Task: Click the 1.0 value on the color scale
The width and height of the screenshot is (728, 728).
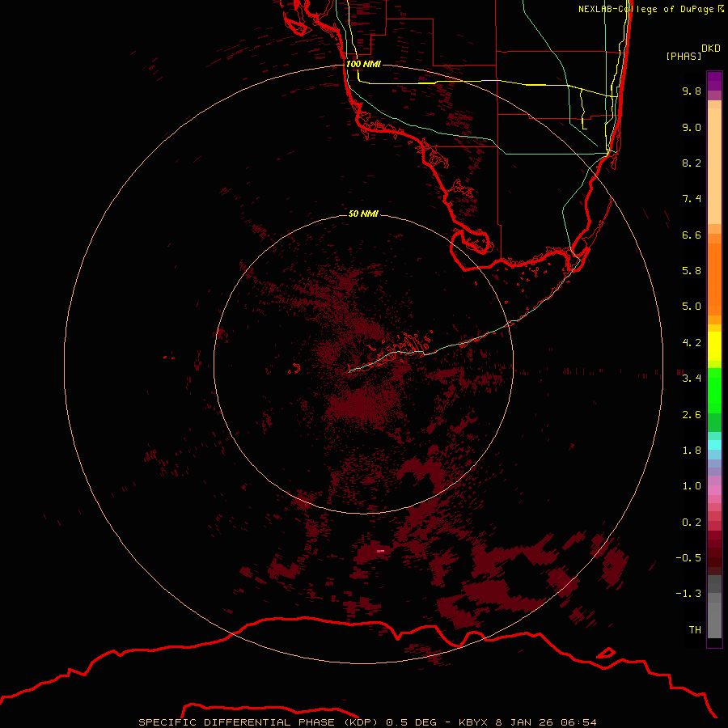Action: pos(692,486)
